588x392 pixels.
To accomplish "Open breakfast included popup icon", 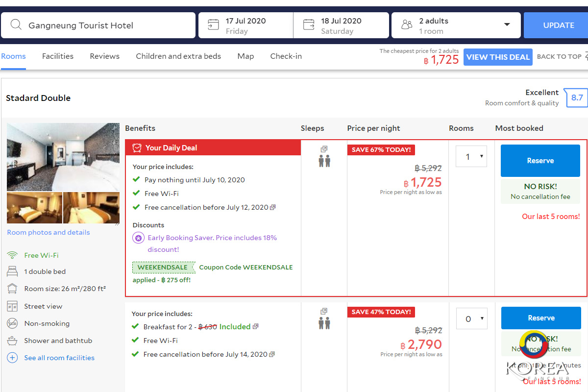I will (256, 326).
